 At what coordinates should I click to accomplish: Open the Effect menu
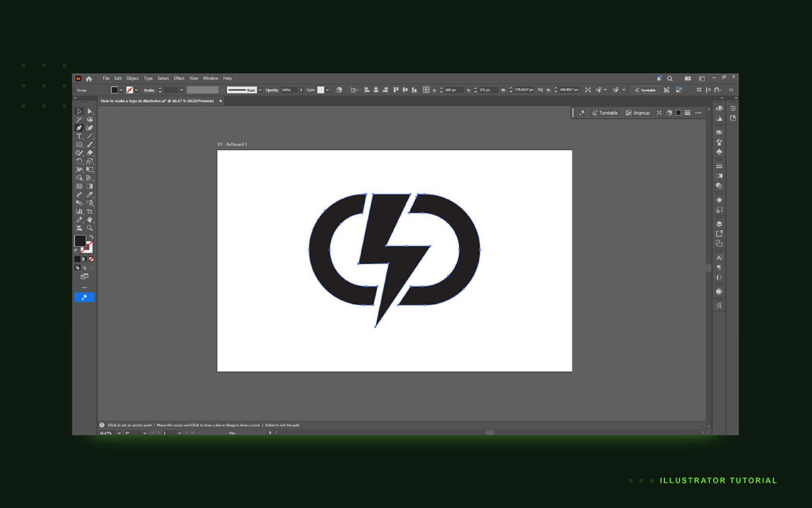pos(179,79)
